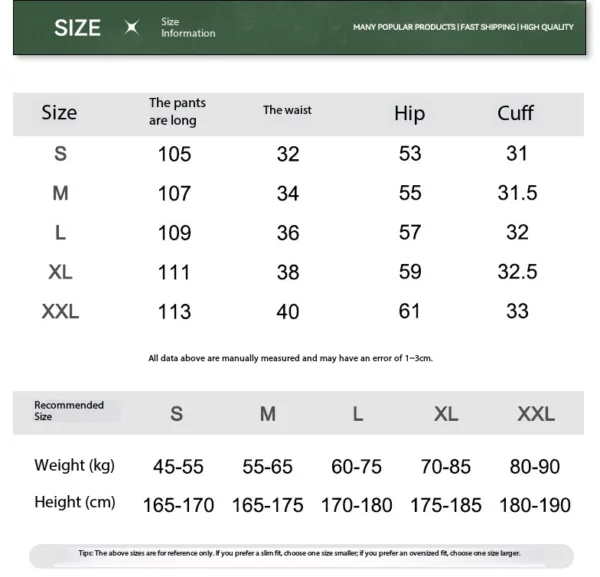
Task: Select the Hip column header
Action: (410, 113)
